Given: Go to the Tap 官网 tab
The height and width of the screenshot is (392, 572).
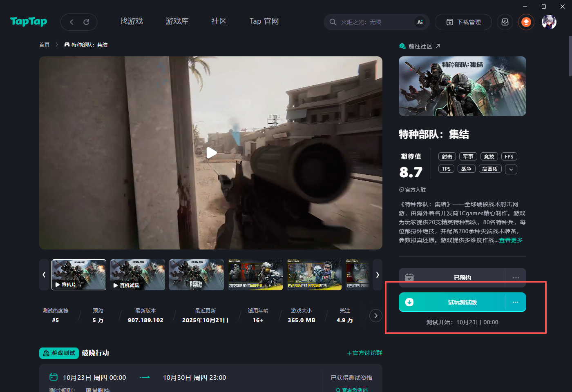Looking at the screenshot, I should tap(264, 21).
